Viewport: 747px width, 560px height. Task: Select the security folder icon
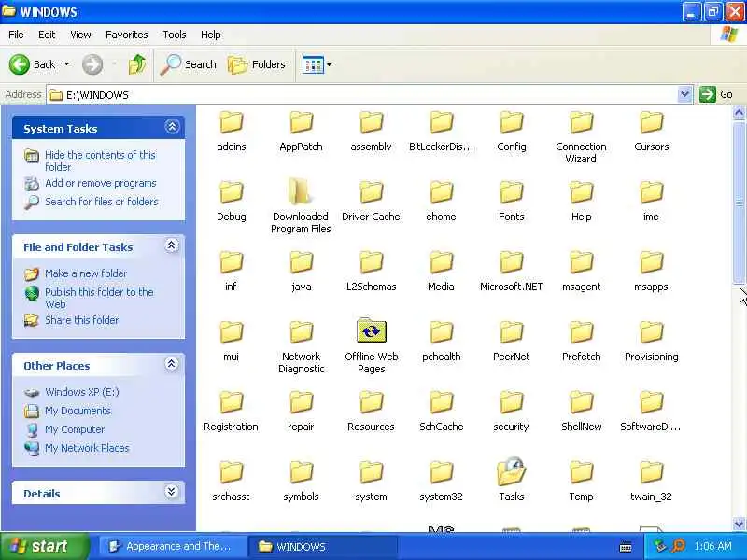pyautogui.click(x=511, y=402)
